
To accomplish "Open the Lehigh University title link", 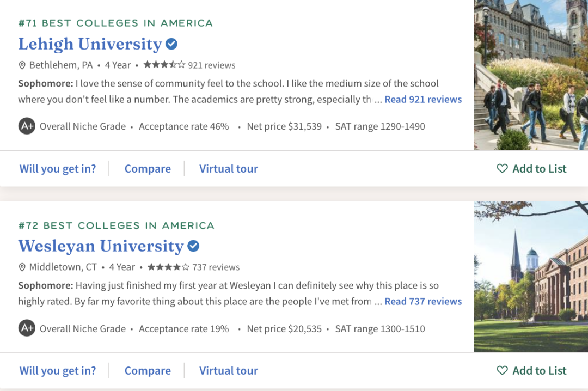I will (x=90, y=44).
